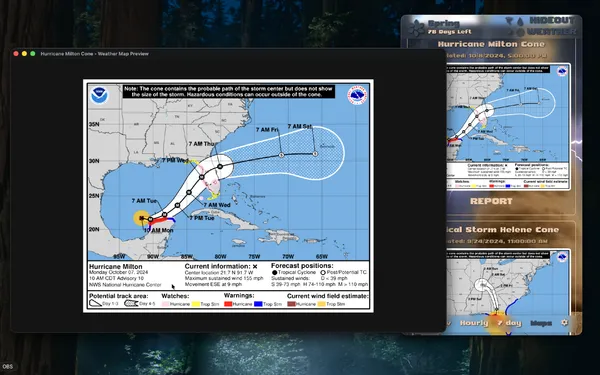Click the Milton updated date '10/8/2024' text
Screen dimensions: 600x375
pyautogui.click(x=487, y=56)
